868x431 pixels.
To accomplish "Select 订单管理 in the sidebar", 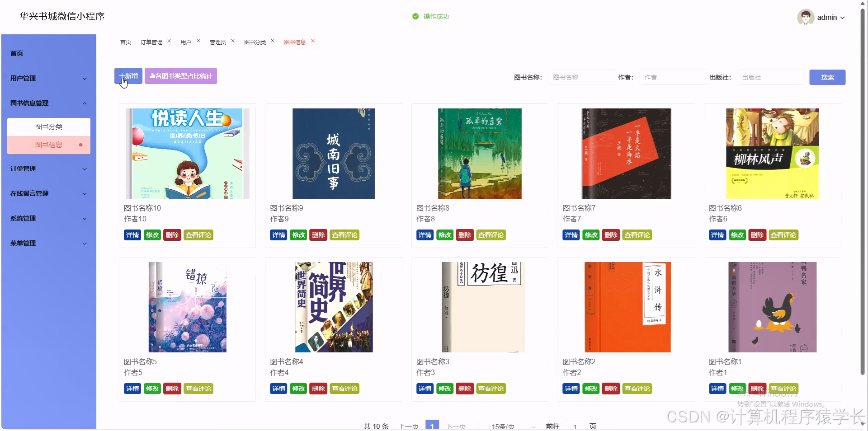I will click(48, 168).
